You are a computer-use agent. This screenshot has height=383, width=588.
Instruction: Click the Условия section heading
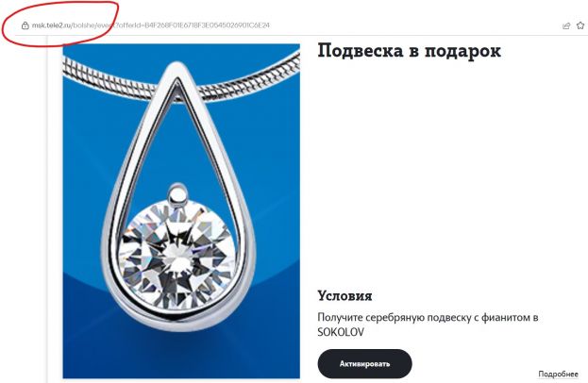pos(344,295)
